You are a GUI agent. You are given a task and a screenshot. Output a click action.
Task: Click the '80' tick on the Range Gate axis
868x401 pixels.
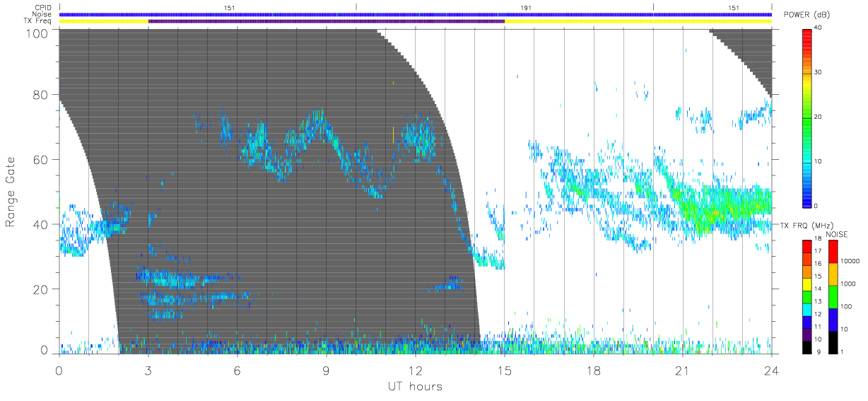click(42, 94)
